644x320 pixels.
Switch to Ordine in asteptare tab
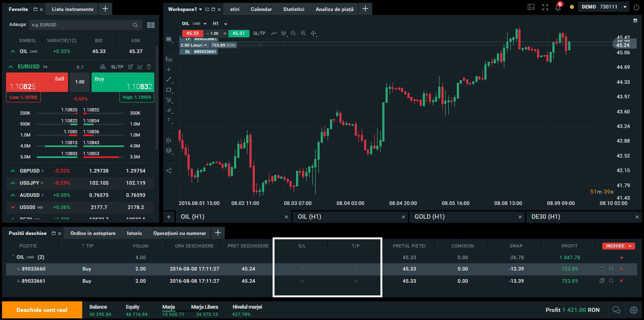93,233
